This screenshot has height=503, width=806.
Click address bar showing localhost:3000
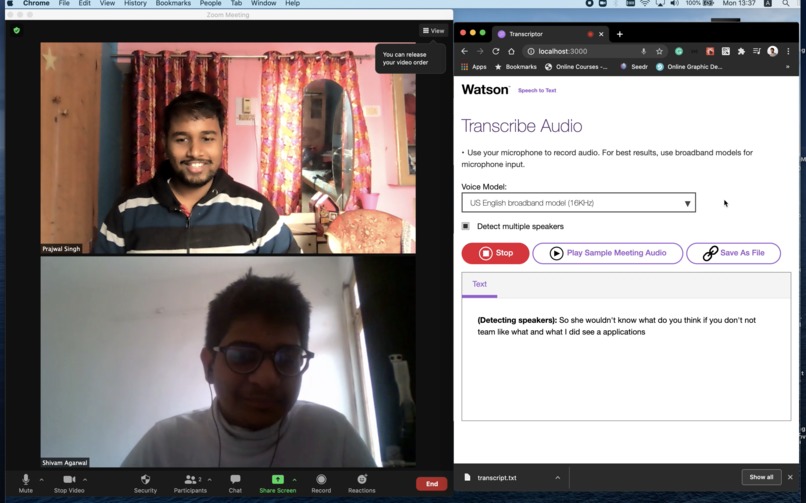(586, 51)
